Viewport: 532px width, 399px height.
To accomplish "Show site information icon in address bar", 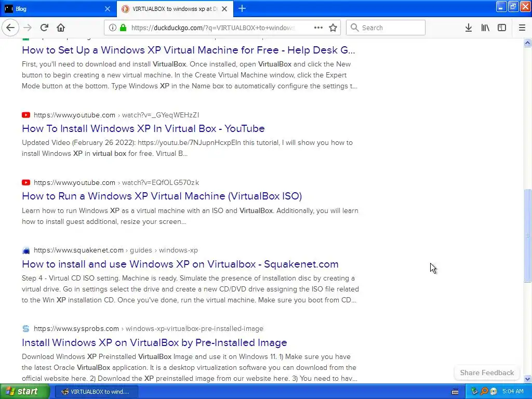I will (112, 28).
